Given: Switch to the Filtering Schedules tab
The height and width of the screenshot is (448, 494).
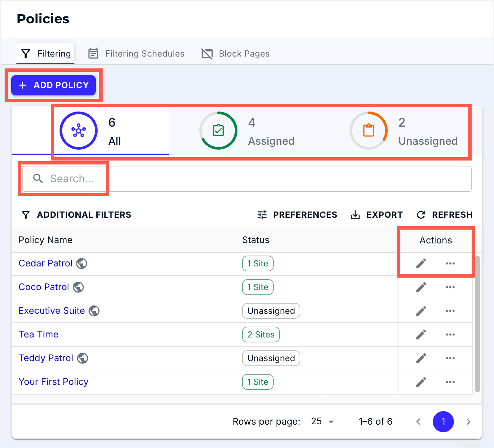Looking at the screenshot, I should (x=136, y=54).
